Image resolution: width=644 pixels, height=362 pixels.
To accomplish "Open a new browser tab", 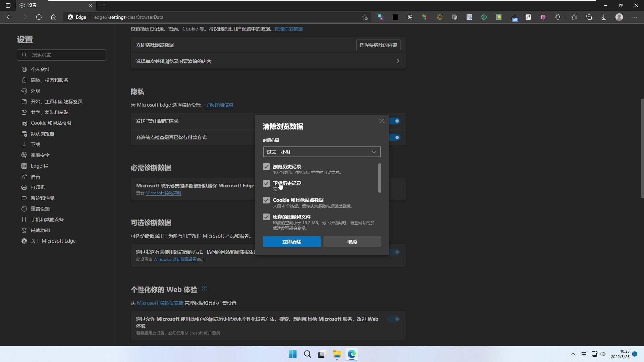I will click(x=102, y=5).
